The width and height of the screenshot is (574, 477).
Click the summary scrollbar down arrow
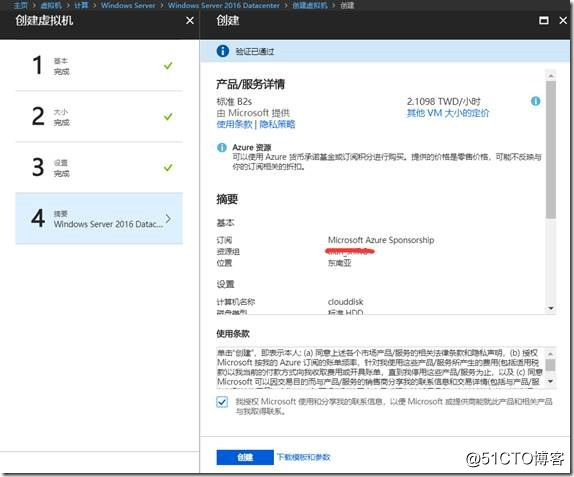[x=551, y=308]
